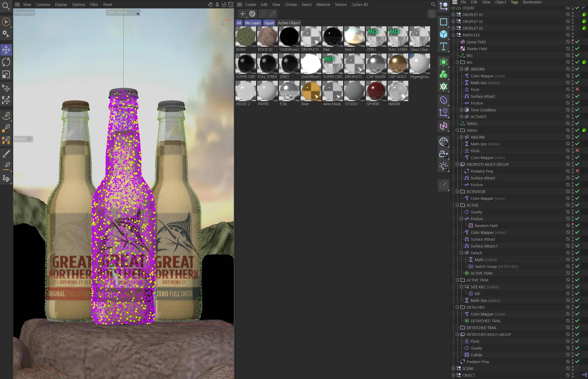Select the Beer material thumbnail
Image resolution: width=588 pixels, height=379 pixels.
pos(311,91)
